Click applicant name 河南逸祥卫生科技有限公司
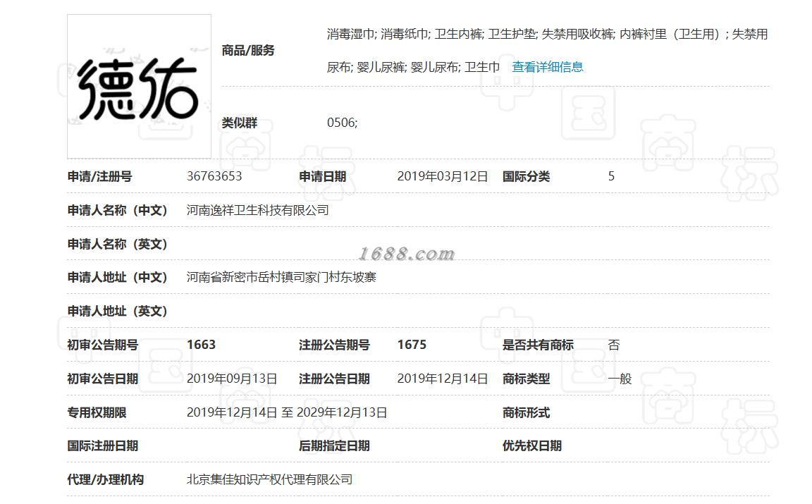Image resolution: width=812 pixels, height=504 pixels. [257, 210]
